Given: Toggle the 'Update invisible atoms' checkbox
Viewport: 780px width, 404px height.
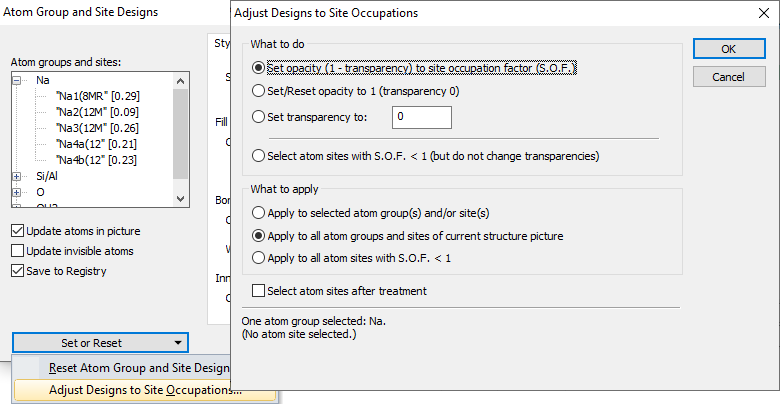Looking at the screenshot, I should 17,251.
